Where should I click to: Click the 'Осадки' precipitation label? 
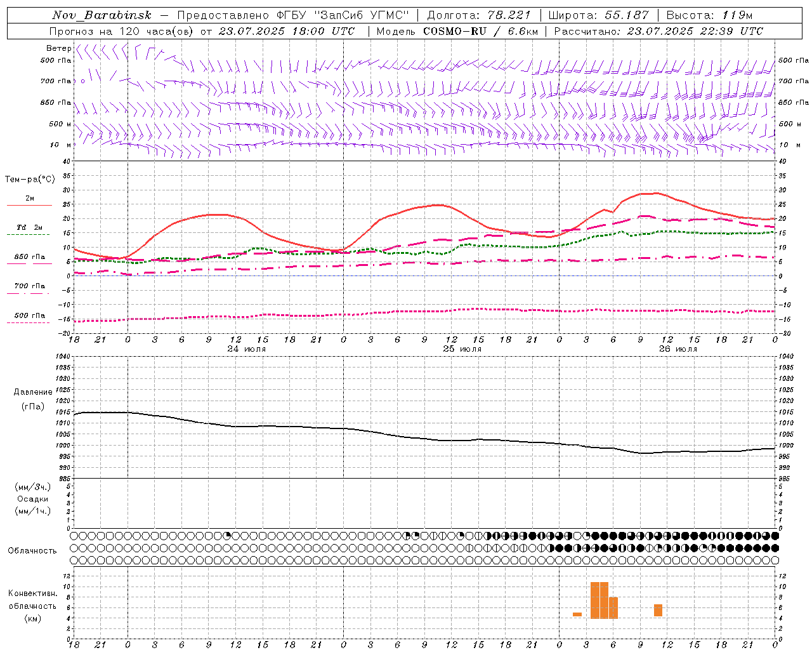pyautogui.click(x=33, y=499)
